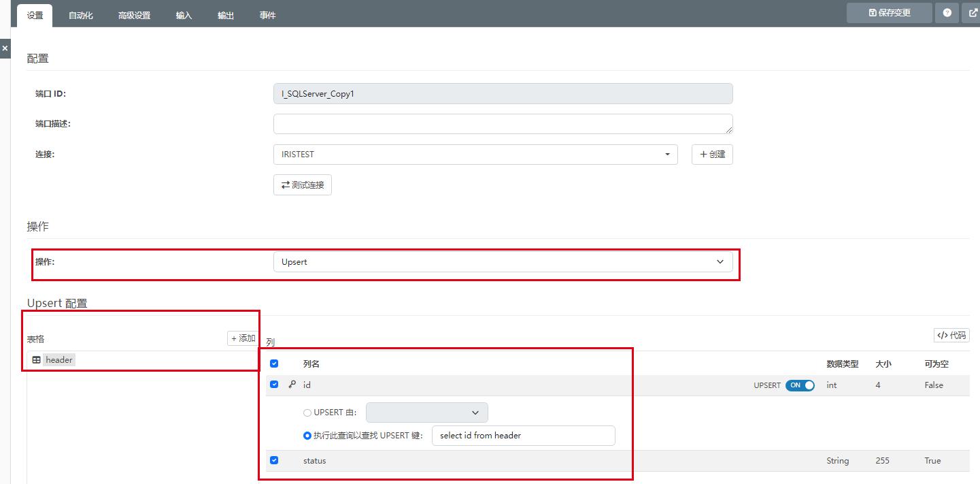Screen dimensions: 980x484
Task: Click the 代码 code view button
Action: (x=951, y=335)
